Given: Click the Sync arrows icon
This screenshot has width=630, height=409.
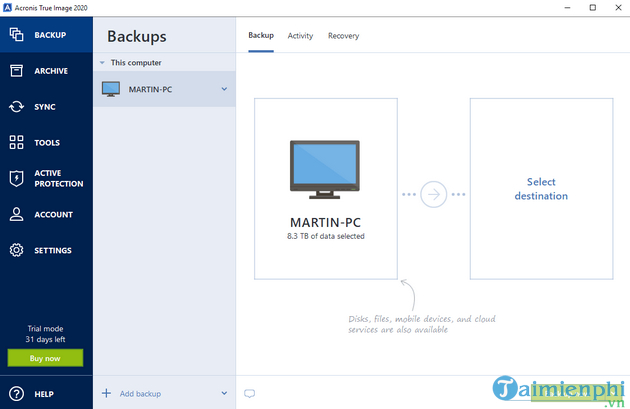Looking at the screenshot, I should pyautogui.click(x=16, y=106).
